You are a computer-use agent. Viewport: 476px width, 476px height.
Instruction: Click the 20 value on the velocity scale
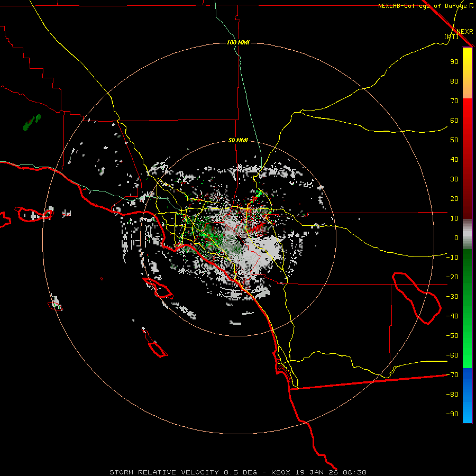coord(454,198)
